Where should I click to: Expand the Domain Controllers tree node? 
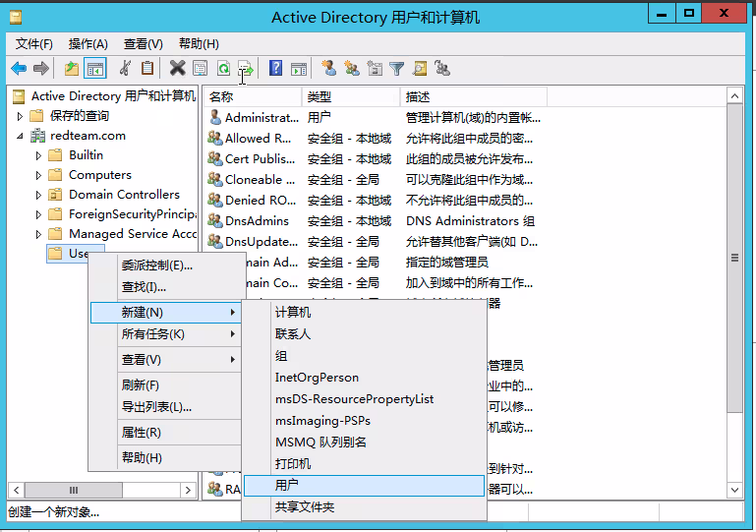coord(39,195)
